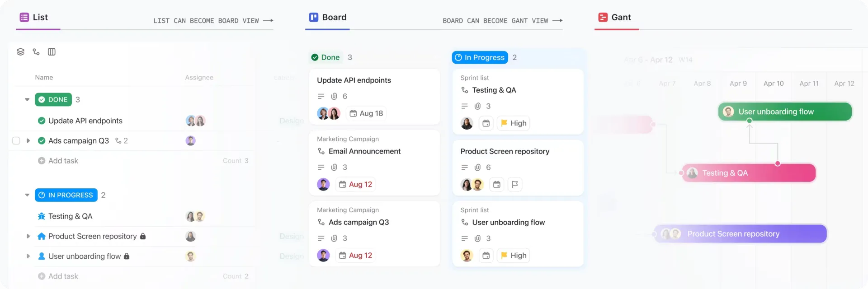
Task: Click assignee avatar on User unboarding flow card
Action: point(467,256)
